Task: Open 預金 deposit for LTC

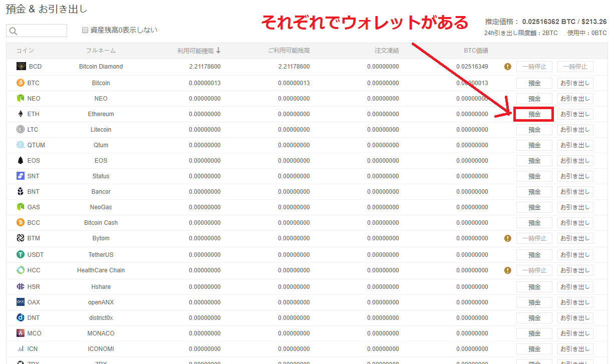Action: tap(534, 130)
